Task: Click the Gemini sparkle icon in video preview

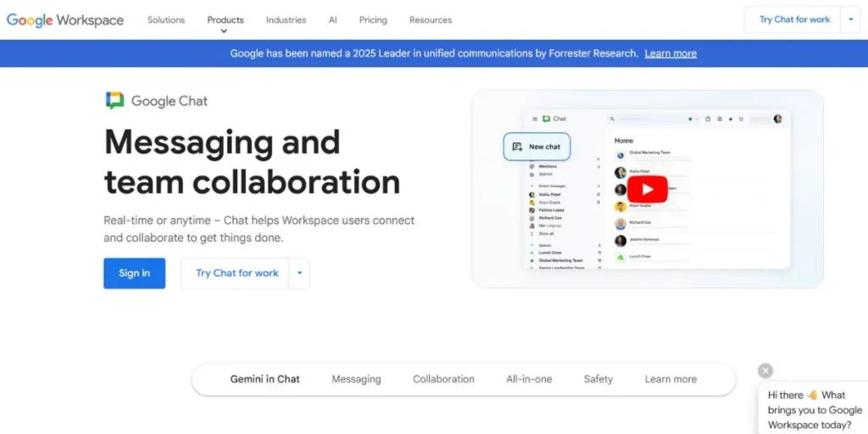Action: pyautogui.click(x=730, y=119)
